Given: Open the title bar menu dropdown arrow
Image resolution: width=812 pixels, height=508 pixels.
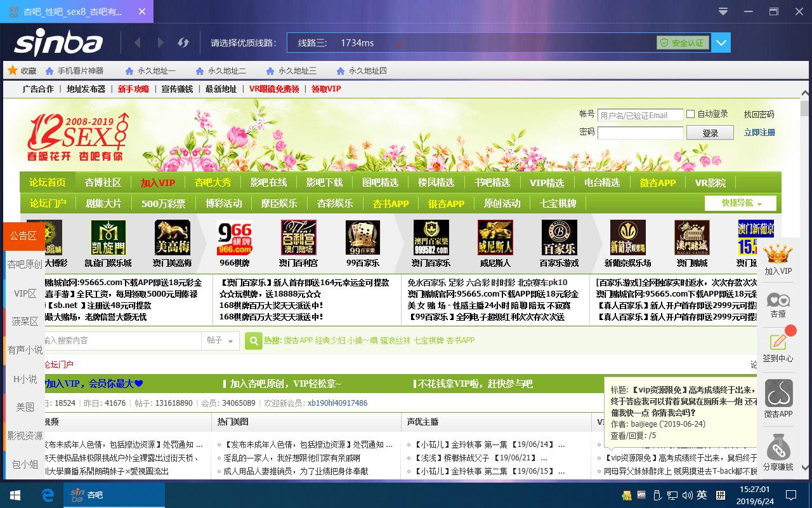Looking at the screenshot, I should tap(723, 11).
